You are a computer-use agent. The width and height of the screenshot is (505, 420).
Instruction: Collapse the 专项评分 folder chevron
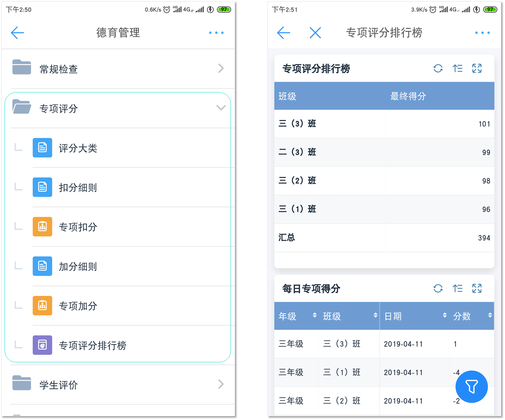[221, 108]
